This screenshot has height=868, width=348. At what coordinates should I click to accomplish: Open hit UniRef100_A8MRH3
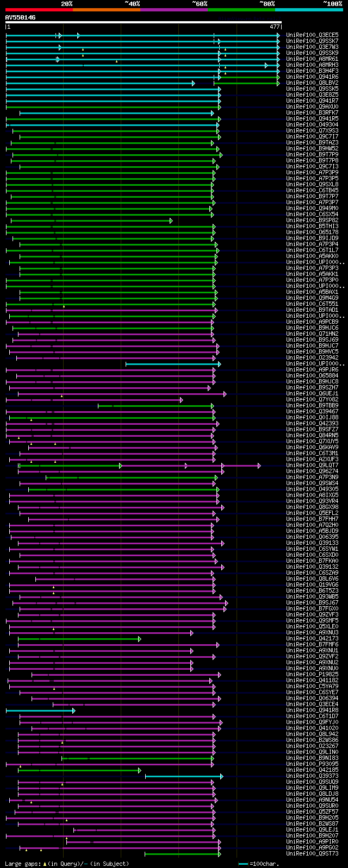click(312, 65)
